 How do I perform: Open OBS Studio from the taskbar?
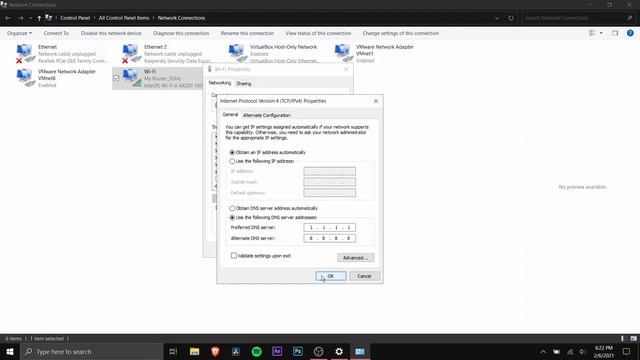(x=318, y=351)
